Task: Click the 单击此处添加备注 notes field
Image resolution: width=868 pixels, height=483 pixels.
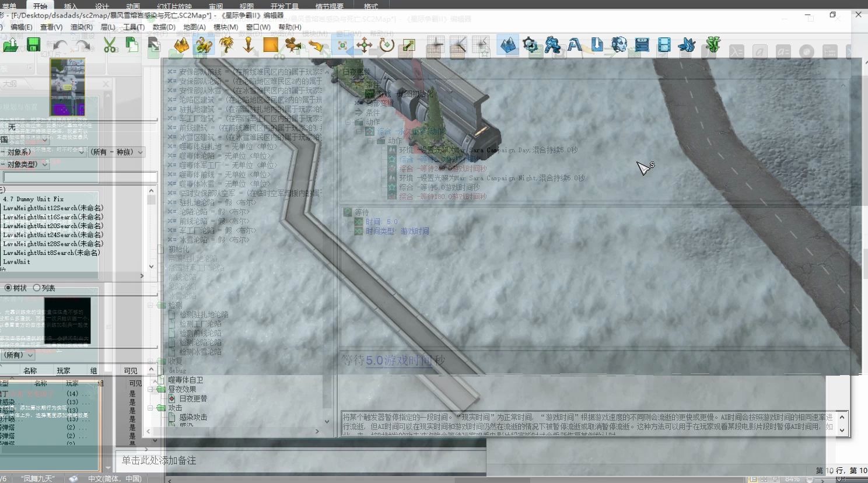Action: (159, 460)
